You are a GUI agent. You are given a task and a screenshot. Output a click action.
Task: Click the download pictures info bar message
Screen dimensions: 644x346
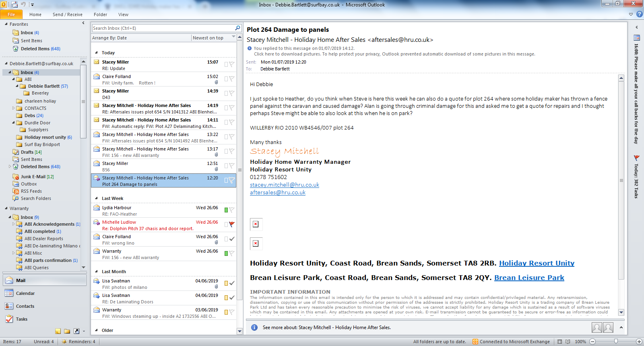[x=394, y=54]
